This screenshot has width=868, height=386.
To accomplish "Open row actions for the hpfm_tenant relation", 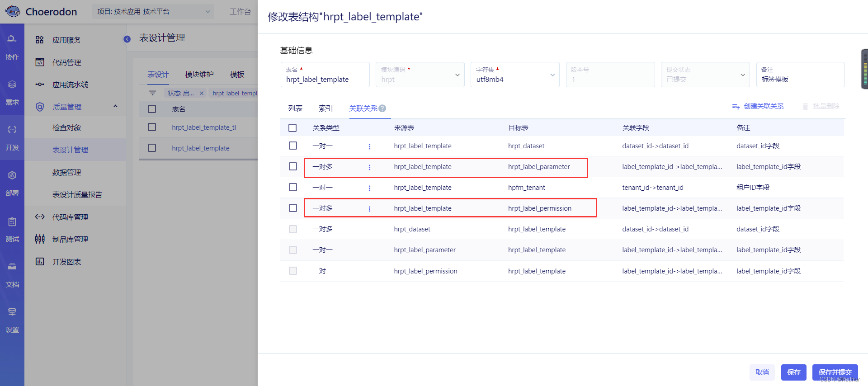I will (369, 188).
